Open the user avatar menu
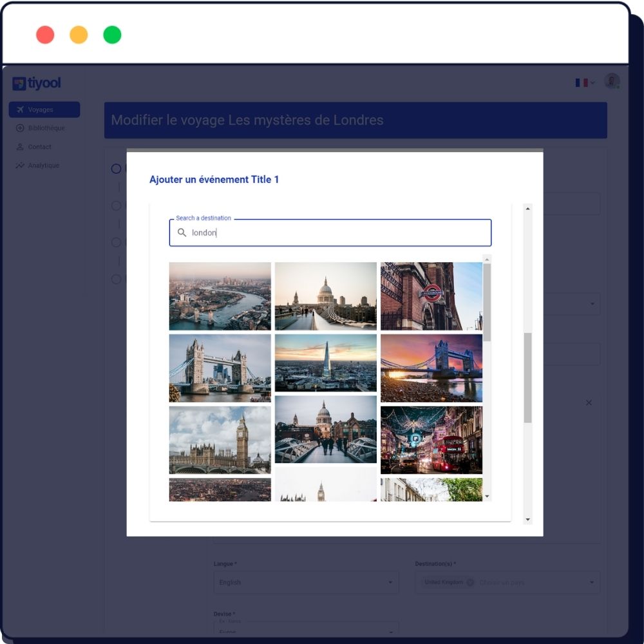644x644 pixels. point(612,81)
